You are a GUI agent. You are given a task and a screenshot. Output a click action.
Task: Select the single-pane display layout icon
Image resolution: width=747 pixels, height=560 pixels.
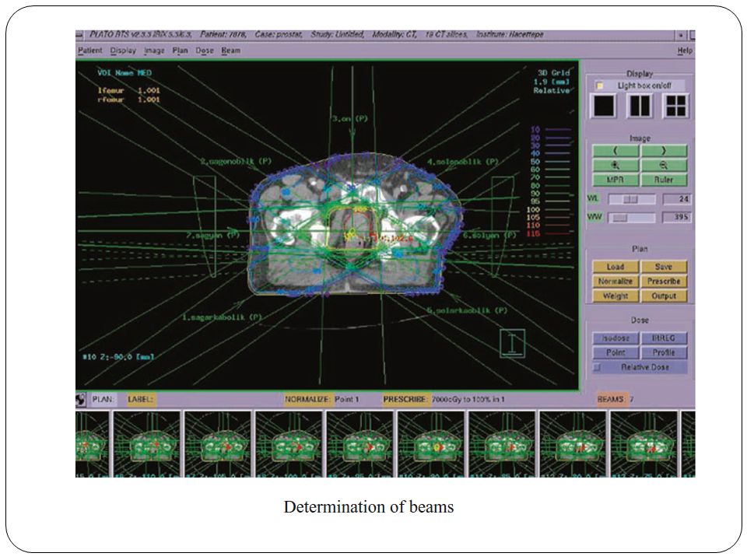tap(603, 106)
